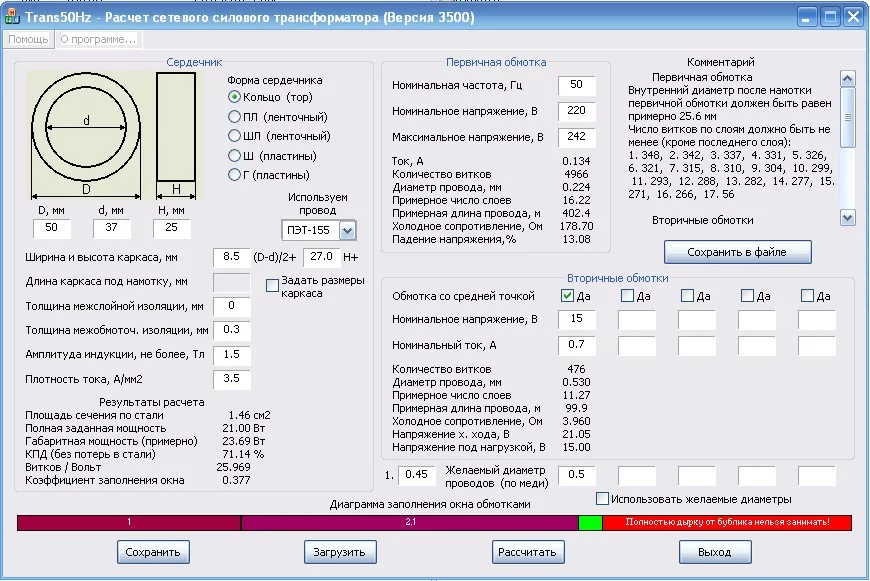Open the О программе... menu item
Image resolution: width=870 pixels, height=581 pixels.
click(97, 39)
